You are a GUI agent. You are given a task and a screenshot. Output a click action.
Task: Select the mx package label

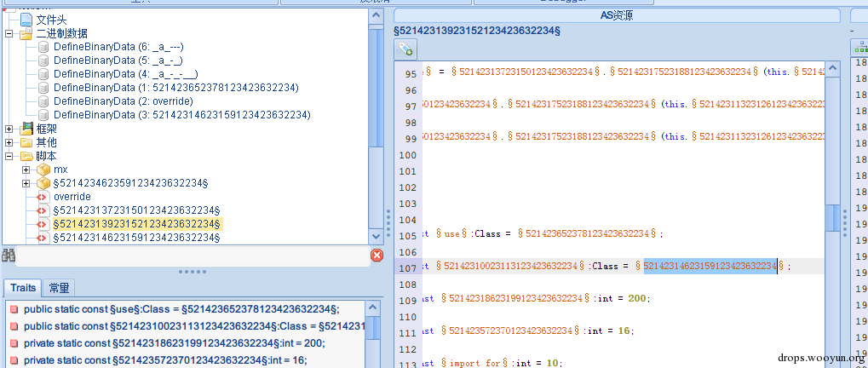pos(60,170)
